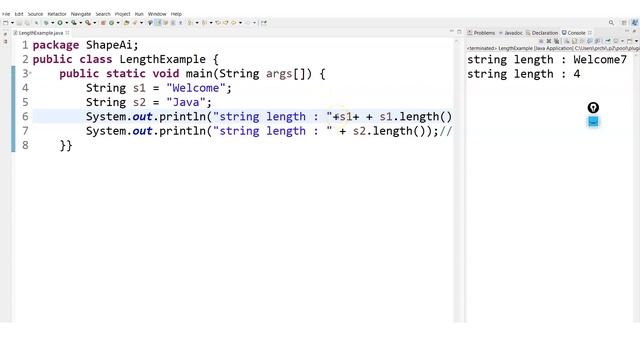Open the Navigate menu
Screen dimensions: 640x360
point(81,14)
